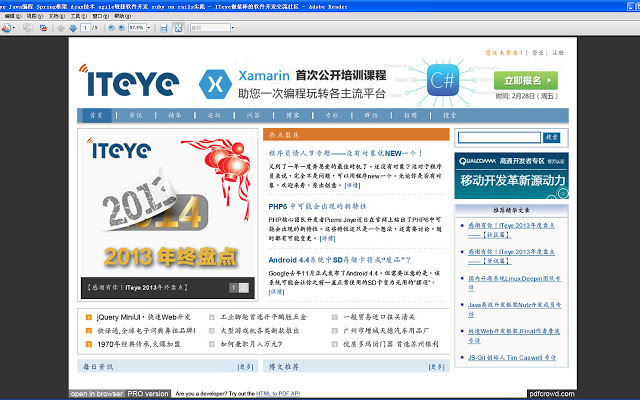The height and width of the screenshot is (400, 640).
Task: Click the 'PRO version' button
Action: coord(148,394)
